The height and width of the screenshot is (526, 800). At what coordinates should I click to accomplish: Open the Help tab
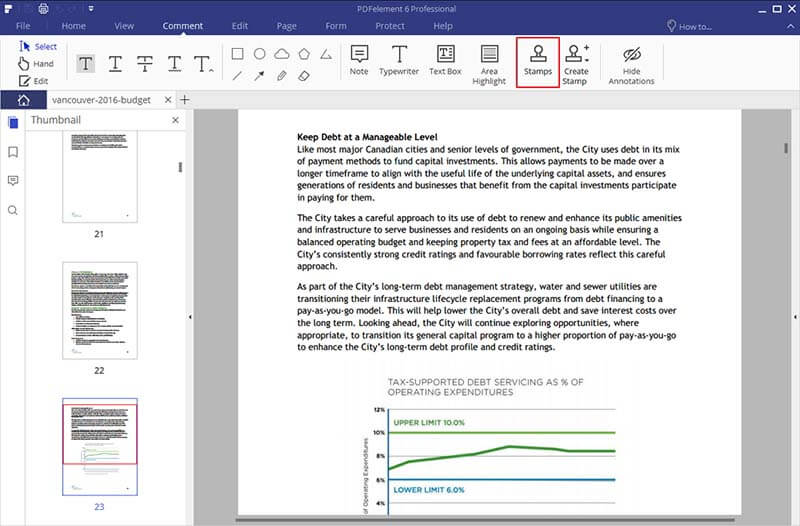[x=443, y=26]
